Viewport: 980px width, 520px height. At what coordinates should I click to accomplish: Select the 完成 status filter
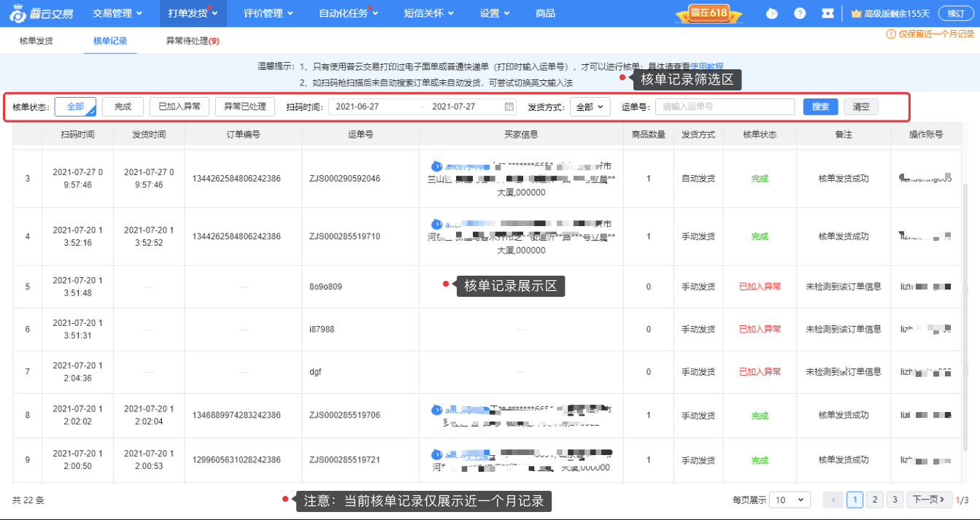tap(123, 106)
